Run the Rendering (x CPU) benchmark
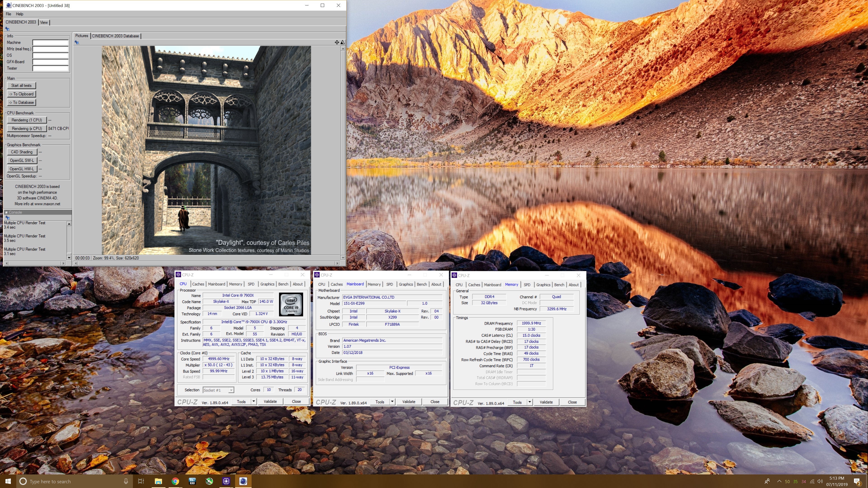Image resolution: width=868 pixels, height=488 pixels. (x=27, y=128)
